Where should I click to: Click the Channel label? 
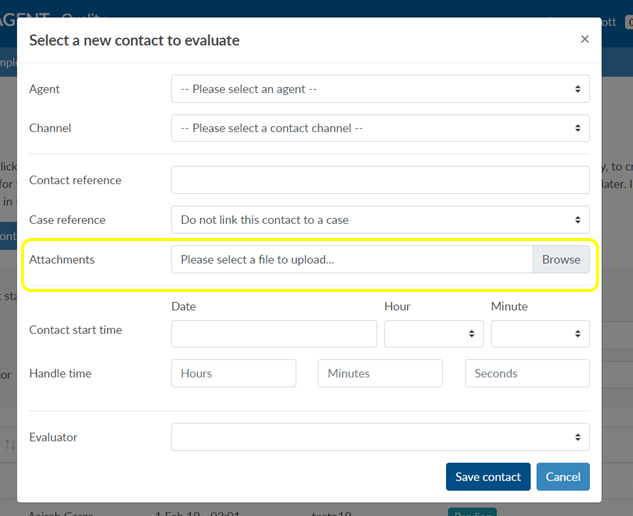click(50, 128)
